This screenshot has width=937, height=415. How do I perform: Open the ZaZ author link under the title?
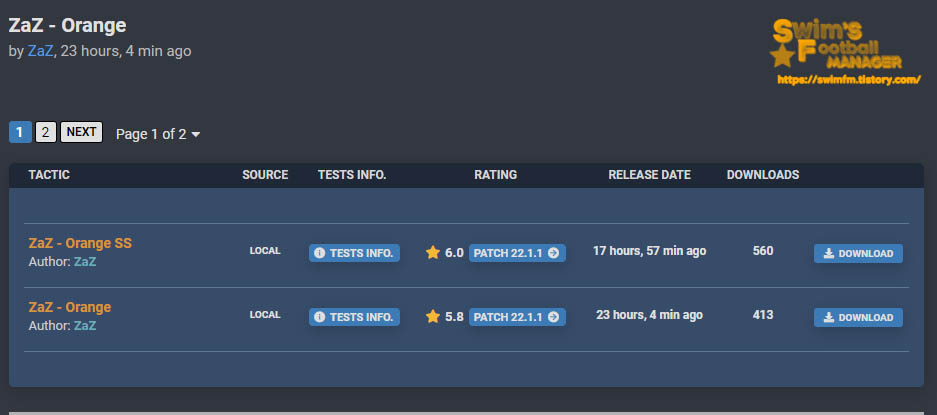tap(41, 51)
